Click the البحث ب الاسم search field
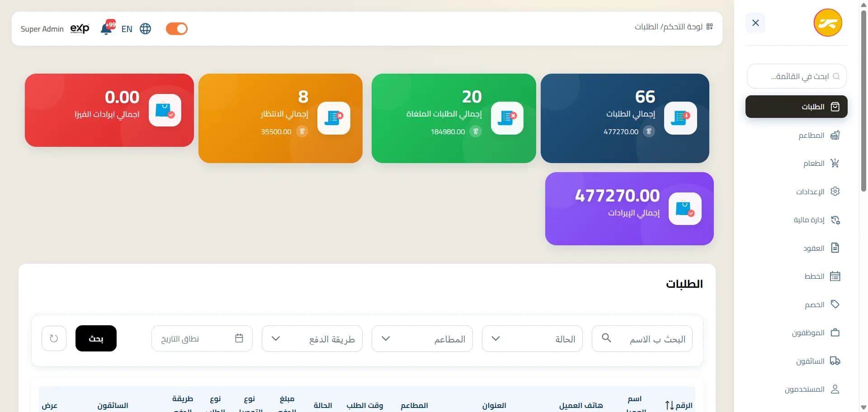The height and width of the screenshot is (412, 868). pos(642,338)
